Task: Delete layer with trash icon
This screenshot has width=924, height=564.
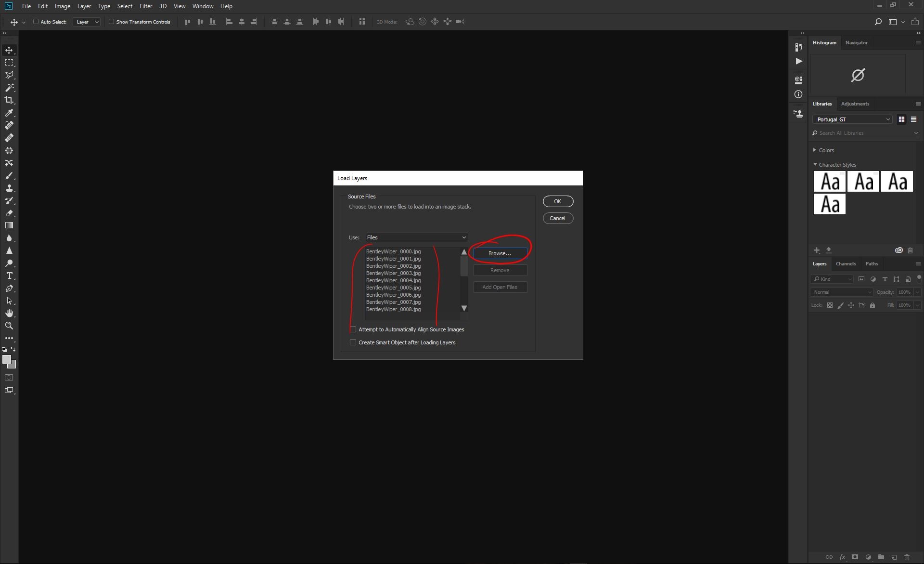Action: tap(907, 557)
